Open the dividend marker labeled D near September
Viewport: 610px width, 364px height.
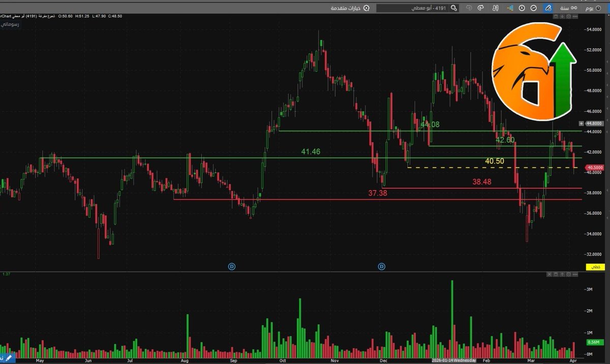pyautogui.click(x=232, y=266)
